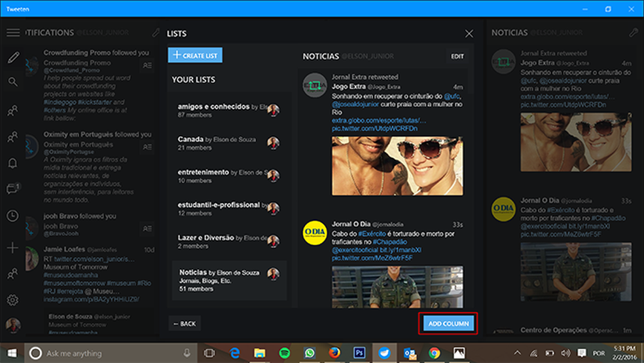Open Firefox from the taskbar
Image resolution: width=644 pixels, height=363 pixels.
pos(334,353)
